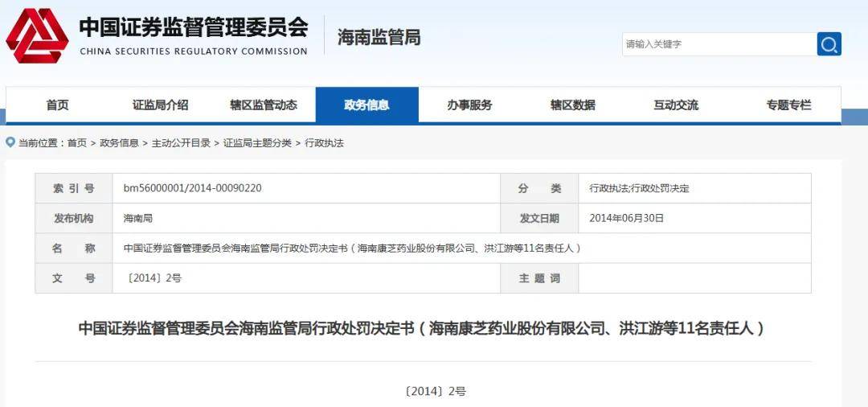Open the 证监局介绍 navigation tab
This screenshot has width=868, height=407.
(x=161, y=105)
